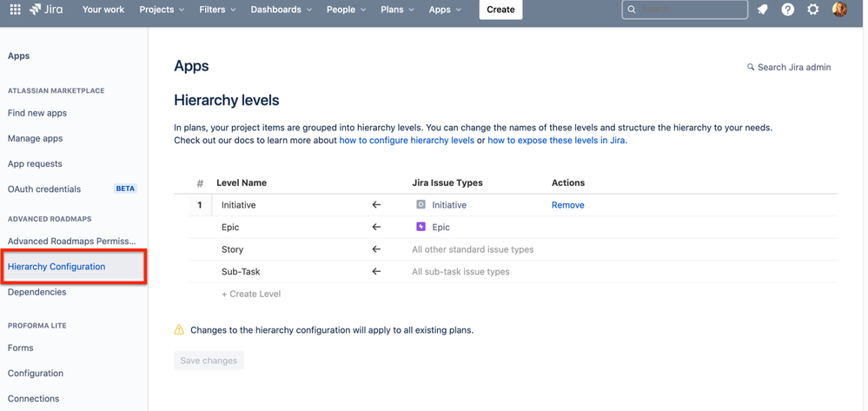Open OAuth credentials in the sidebar

44,189
